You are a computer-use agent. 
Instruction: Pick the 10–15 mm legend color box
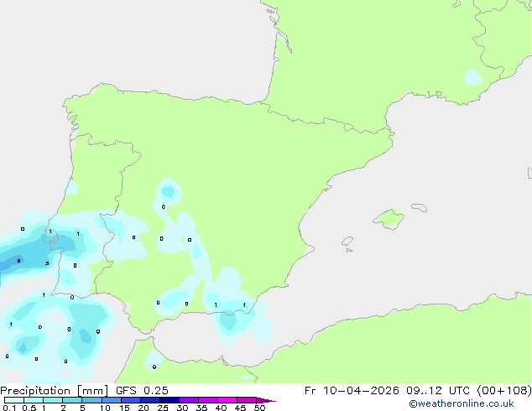(112, 400)
